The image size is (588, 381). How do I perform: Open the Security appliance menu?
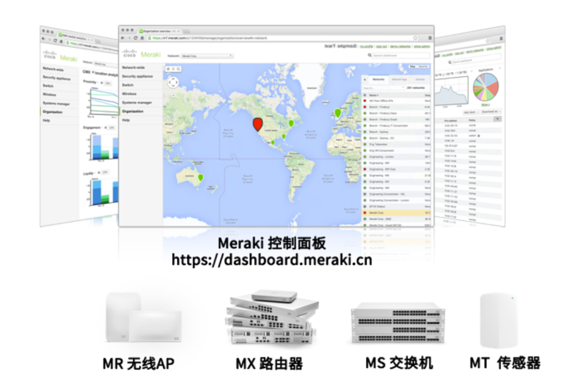137,76
